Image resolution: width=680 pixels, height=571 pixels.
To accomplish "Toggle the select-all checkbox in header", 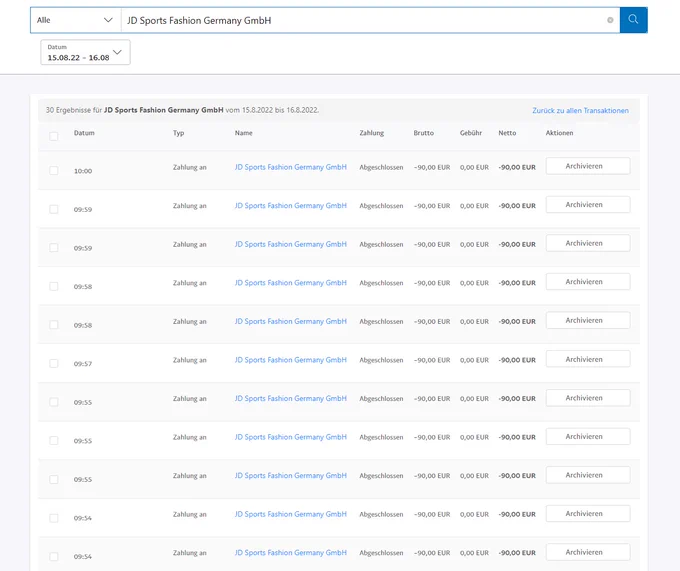I will pos(54,136).
